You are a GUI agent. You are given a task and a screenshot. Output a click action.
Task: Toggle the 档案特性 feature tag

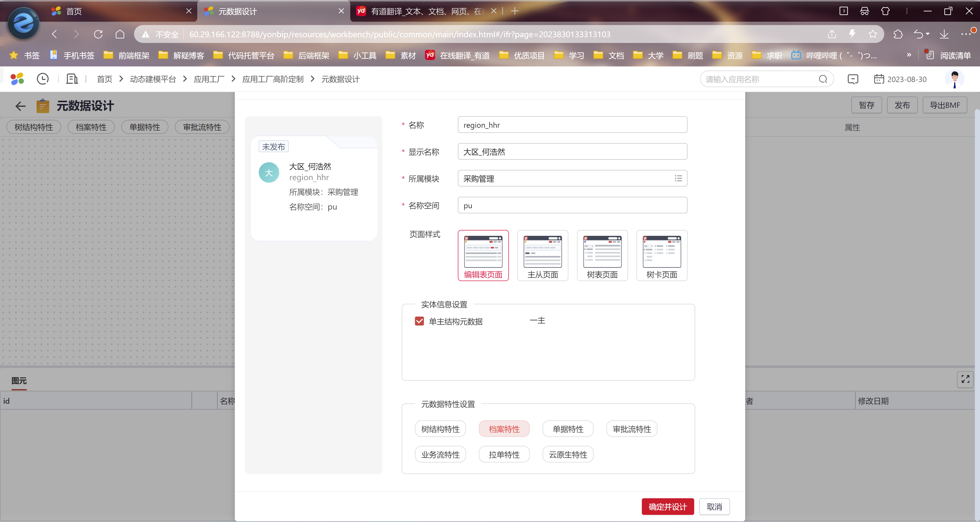[504, 429]
